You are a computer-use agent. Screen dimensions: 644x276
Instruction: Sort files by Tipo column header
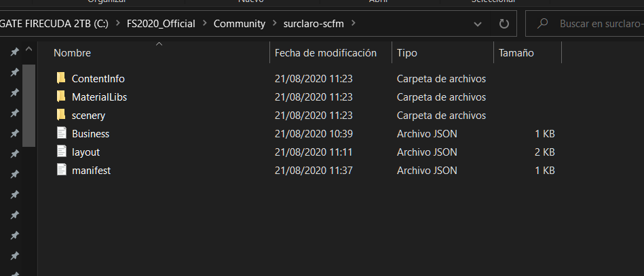(407, 52)
